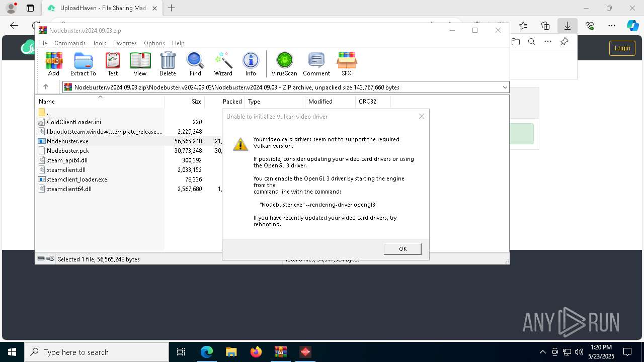Sort by the Packed column header
Image resolution: width=644 pixels, height=362 pixels.
pyautogui.click(x=225, y=101)
